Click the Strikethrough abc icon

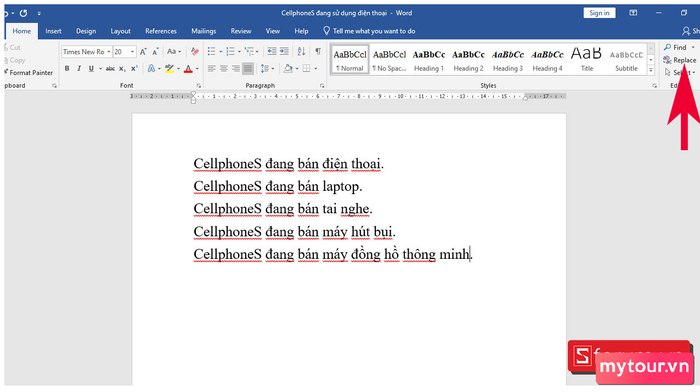click(110, 69)
